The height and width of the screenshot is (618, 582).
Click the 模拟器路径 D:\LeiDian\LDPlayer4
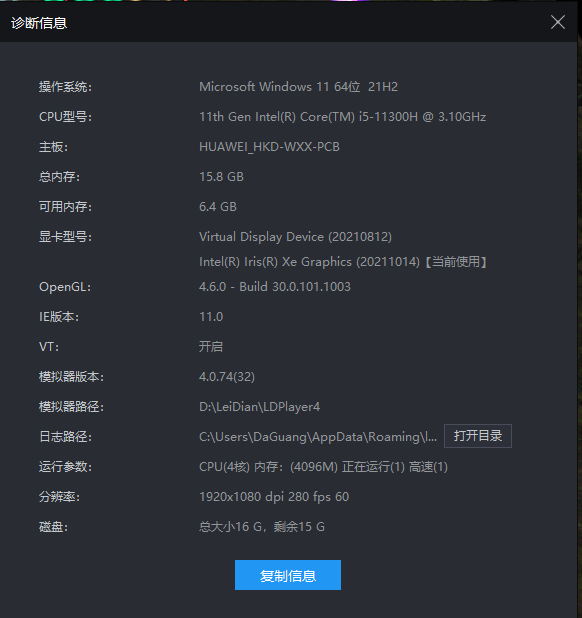[259, 406]
